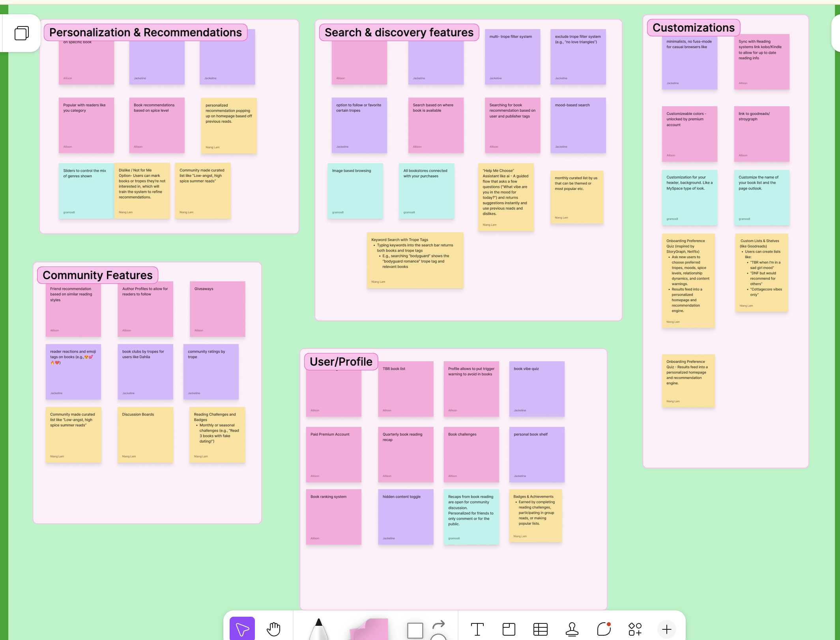Screen dimensions: 840x640
Task: Pick the Marker pen tool
Action: 319,630
